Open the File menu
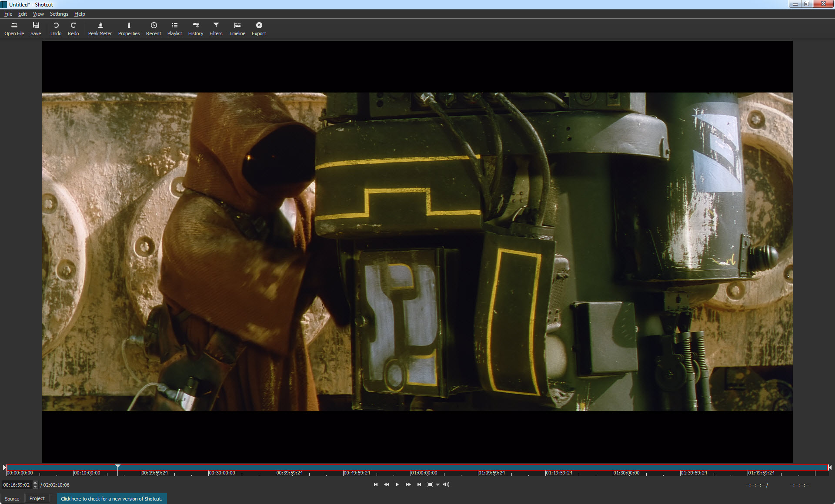This screenshot has height=504, width=835. 8,14
